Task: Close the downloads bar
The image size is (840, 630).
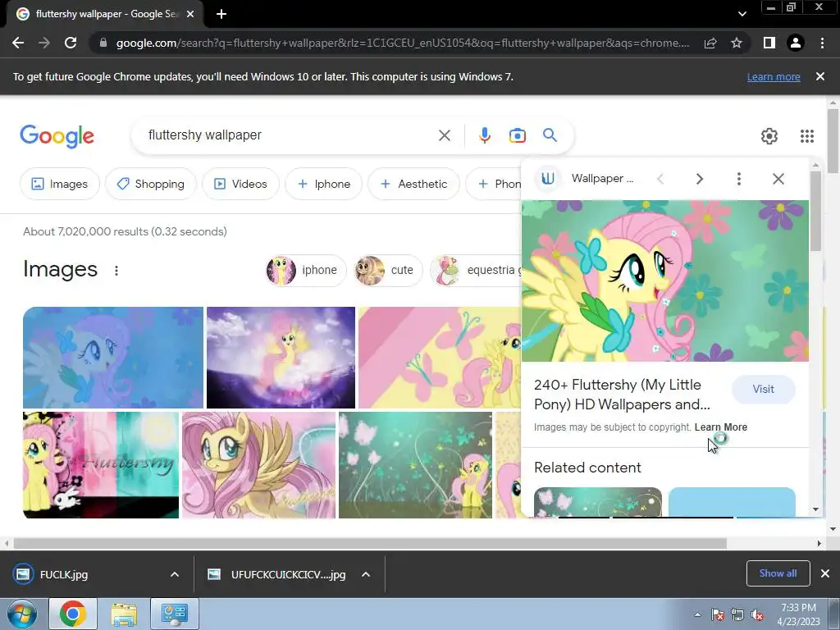Action: pos(825,573)
